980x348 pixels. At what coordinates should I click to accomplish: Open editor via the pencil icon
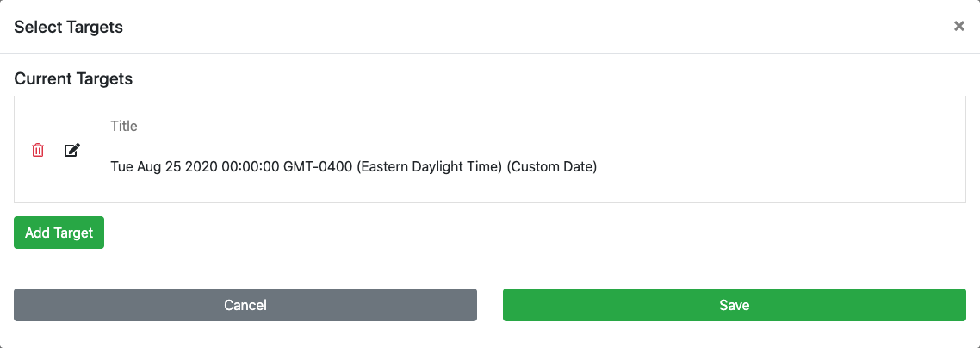click(x=72, y=151)
